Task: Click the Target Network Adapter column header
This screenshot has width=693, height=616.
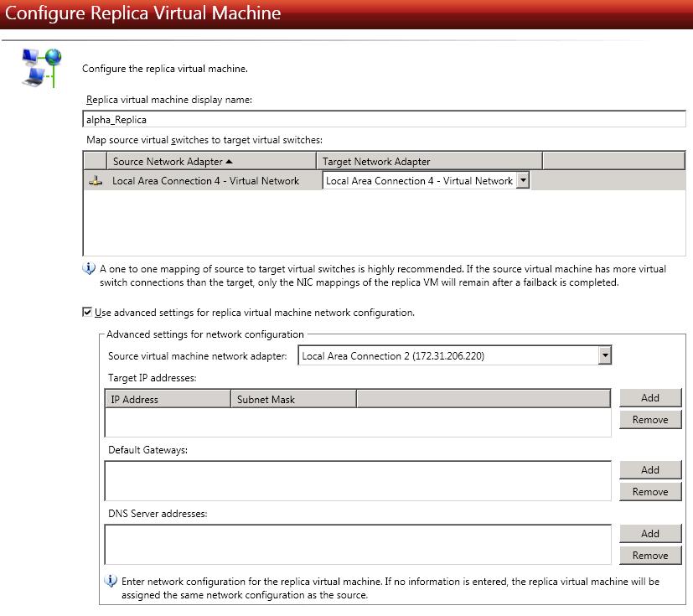Action: 429,161
